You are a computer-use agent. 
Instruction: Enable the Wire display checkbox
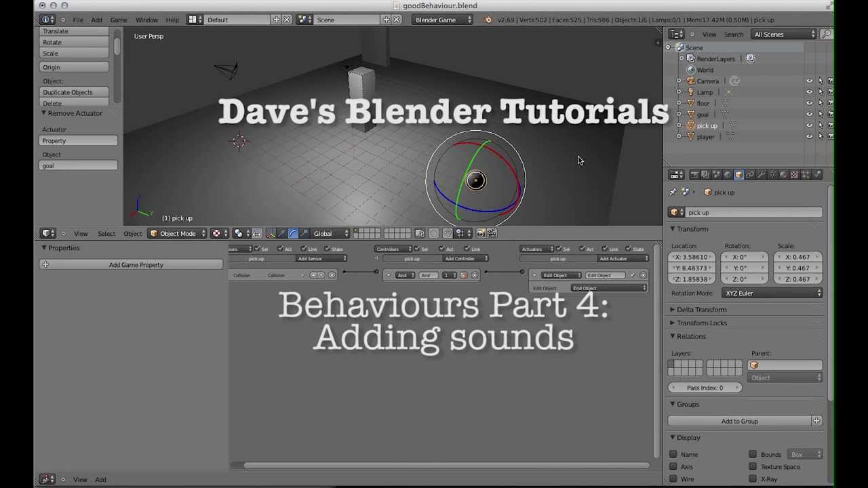(x=673, y=479)
